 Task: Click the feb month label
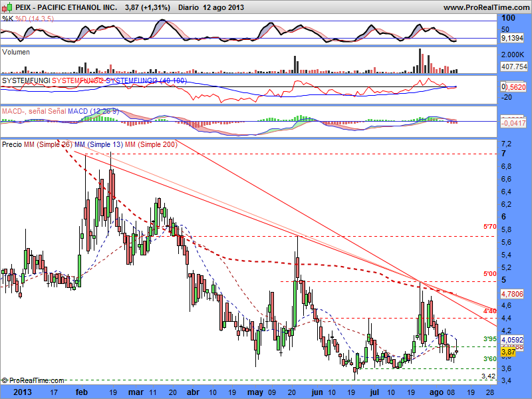coord(81,392)
